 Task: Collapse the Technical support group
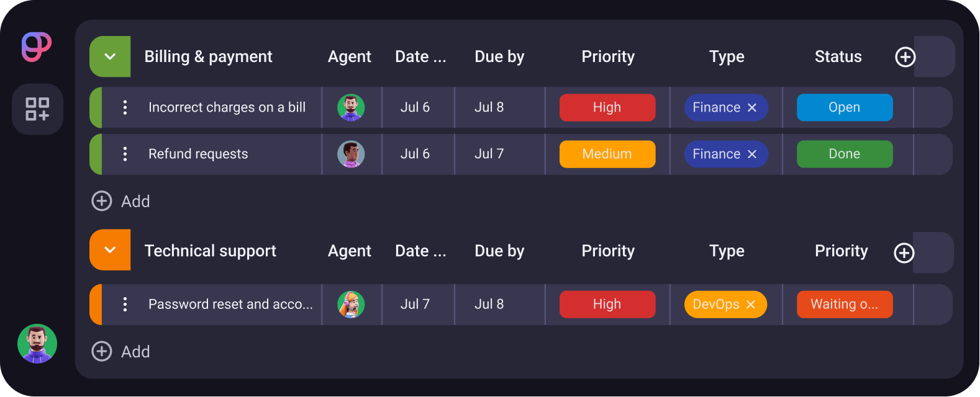[x=110, y=250]
